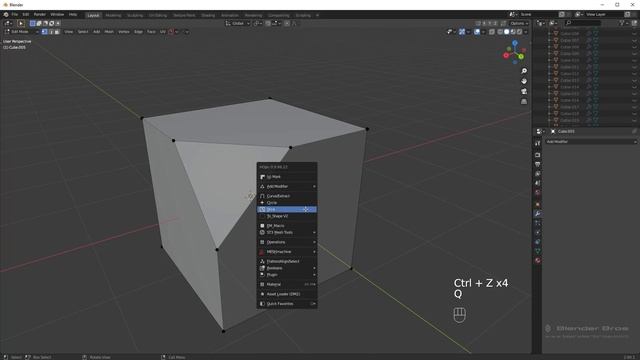Open the viewport Options dropdown

point(519,24)
